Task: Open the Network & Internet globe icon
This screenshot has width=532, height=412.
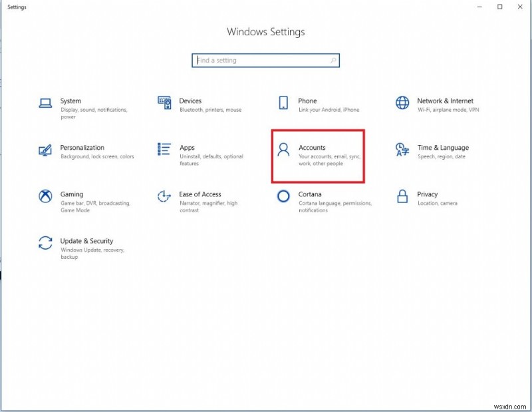Action: coord(402,103)
